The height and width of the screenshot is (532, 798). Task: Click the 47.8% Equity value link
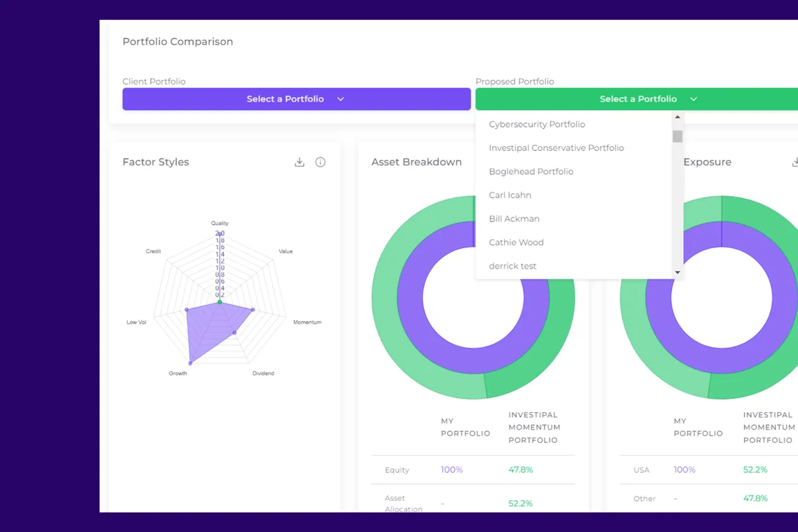(x=521, y=469)
